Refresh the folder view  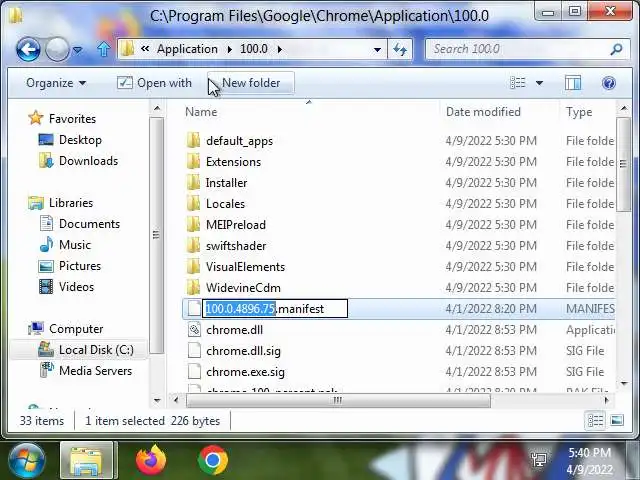point(400,50)
